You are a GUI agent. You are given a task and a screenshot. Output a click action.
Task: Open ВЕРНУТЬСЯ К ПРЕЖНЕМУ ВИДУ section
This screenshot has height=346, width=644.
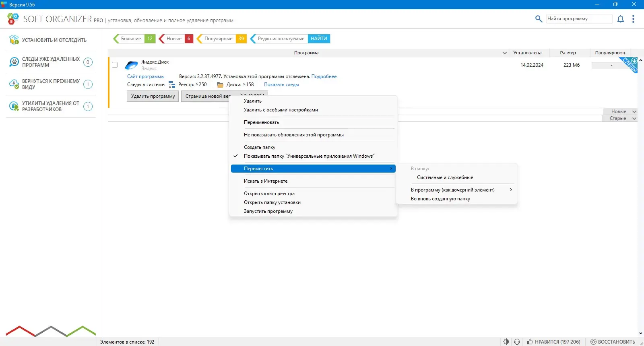pyautogui.click(x=51, y=84)
